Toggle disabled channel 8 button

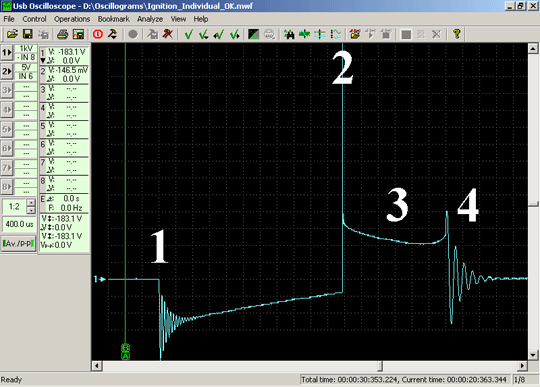(x=7, y=187)
